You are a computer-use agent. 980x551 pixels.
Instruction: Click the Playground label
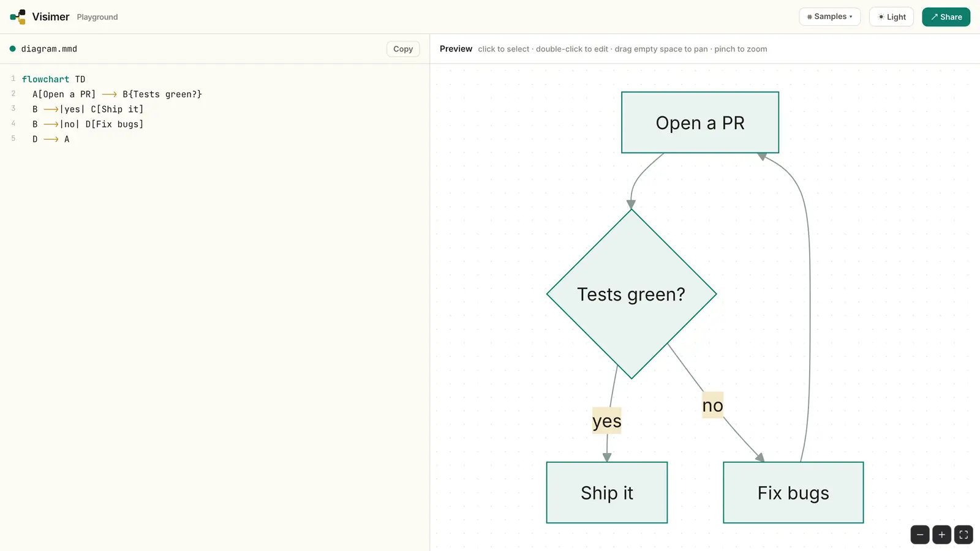click(x=97, y=17)
